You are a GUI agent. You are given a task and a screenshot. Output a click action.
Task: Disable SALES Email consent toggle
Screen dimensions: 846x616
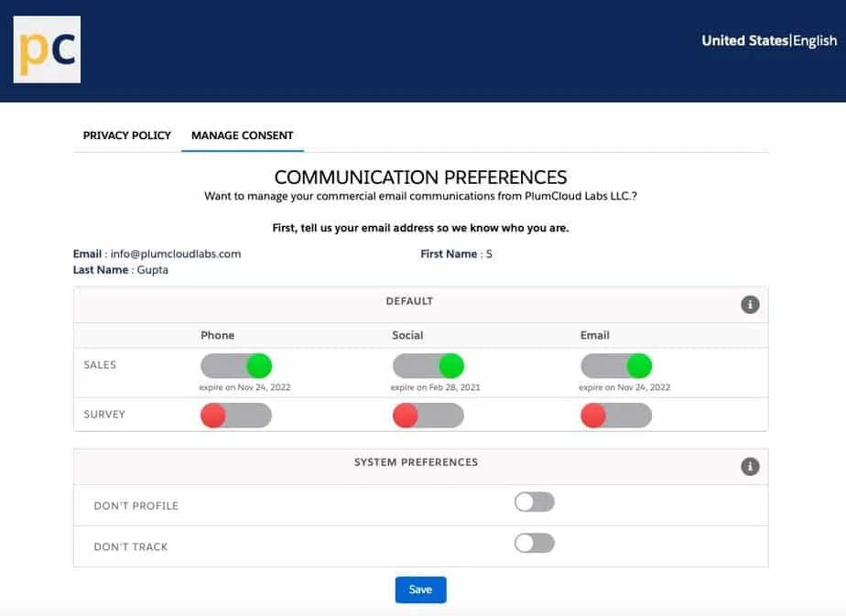617,365
